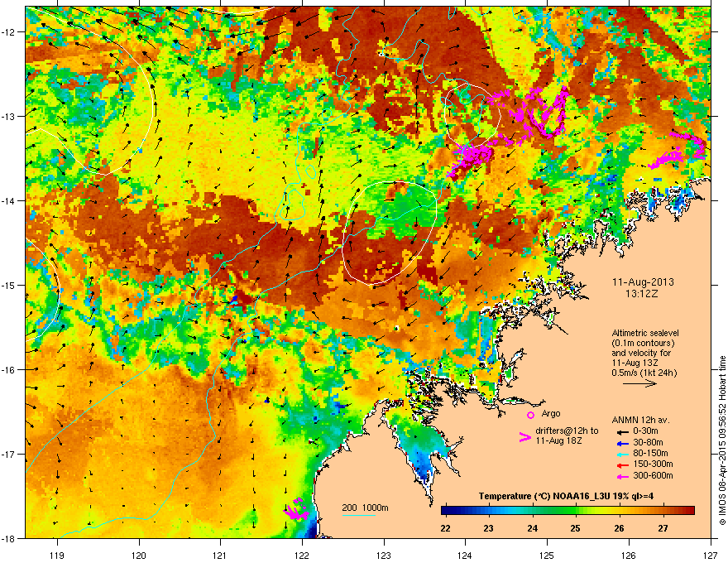Click the cyan 80-150m arrow legend symbol

622,454
